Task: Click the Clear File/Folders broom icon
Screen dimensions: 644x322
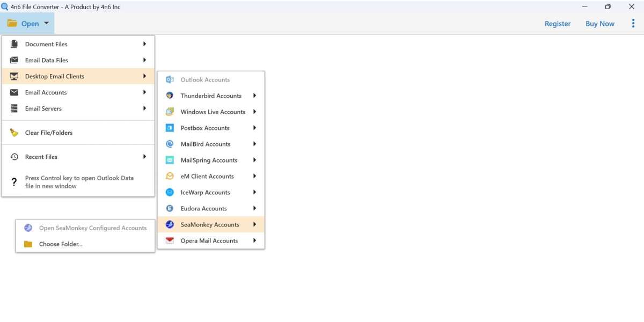Action: pyautogui.click(x=14, y=133)
